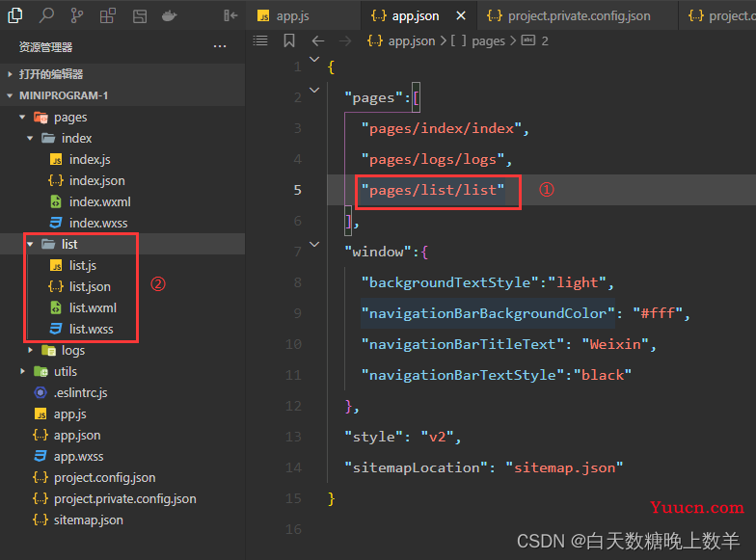
Task: Click "pages/logs/logs" string on line 4
Action: 433,160
